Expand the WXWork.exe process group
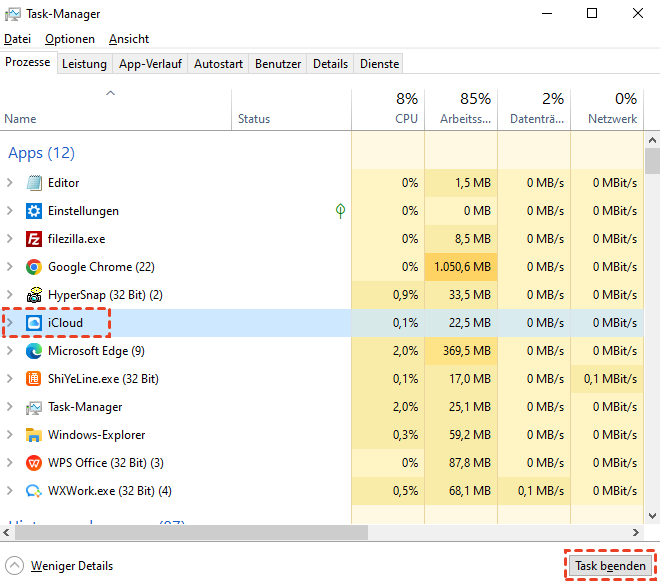 pyautogui.click(x=10, y=491)
